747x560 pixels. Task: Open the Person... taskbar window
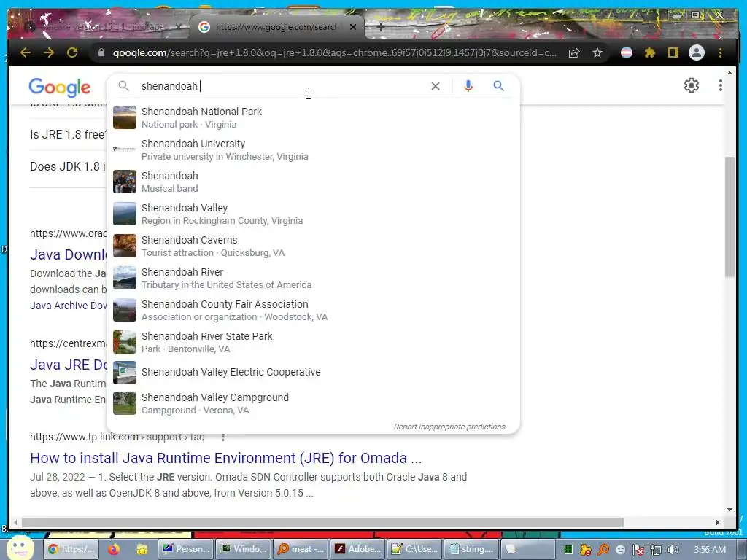[x=186, y=549]
